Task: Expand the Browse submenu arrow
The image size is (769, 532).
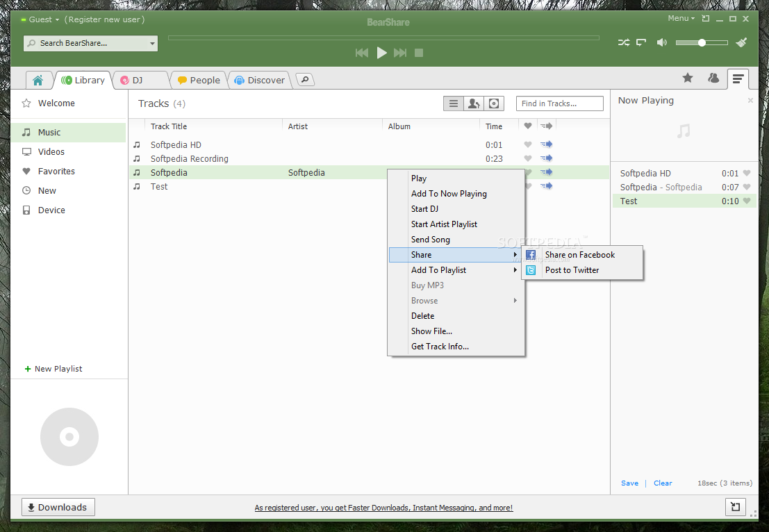Action: pyautogui.click(x=515, y=301)
